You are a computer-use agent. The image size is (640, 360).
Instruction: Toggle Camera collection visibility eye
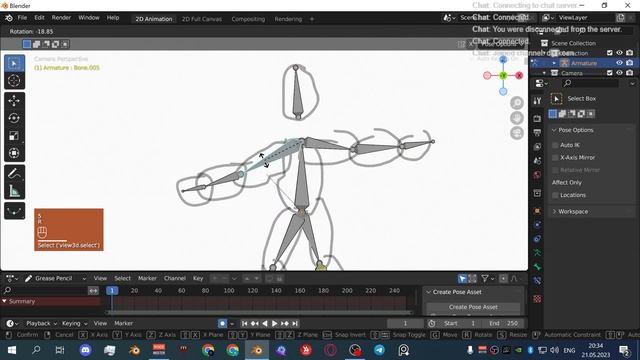click(x=619, y=73)
